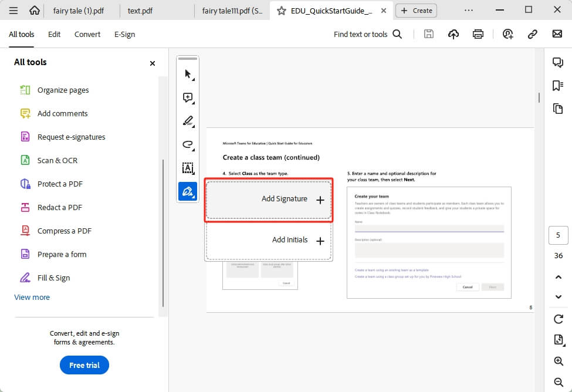Open the share link icon

pyautogui.click(x=533, y=34)
